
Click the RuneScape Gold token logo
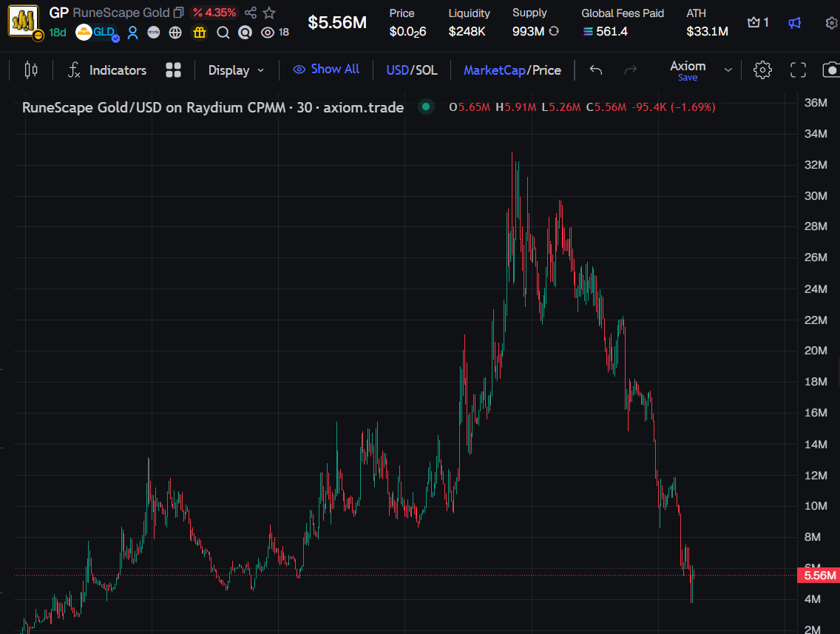point(23,21)
